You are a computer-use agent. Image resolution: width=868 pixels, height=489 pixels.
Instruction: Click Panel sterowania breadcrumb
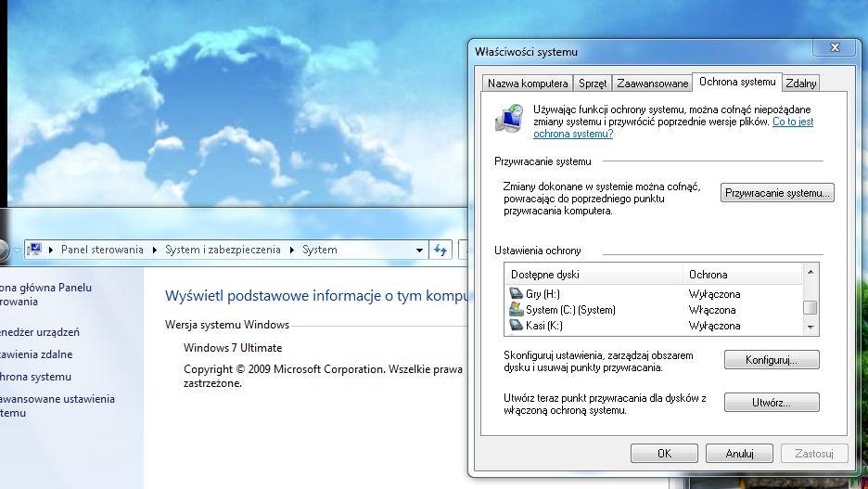[x=102, y=250]
